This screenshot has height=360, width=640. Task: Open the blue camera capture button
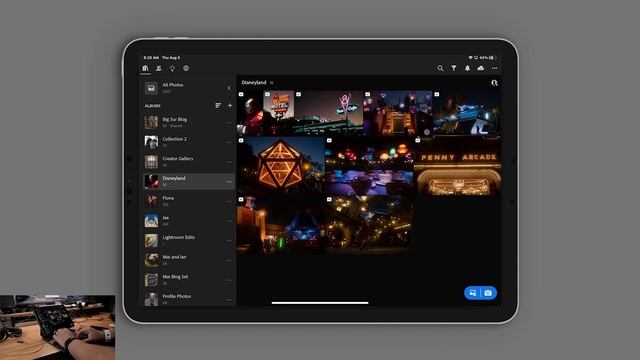489,293
